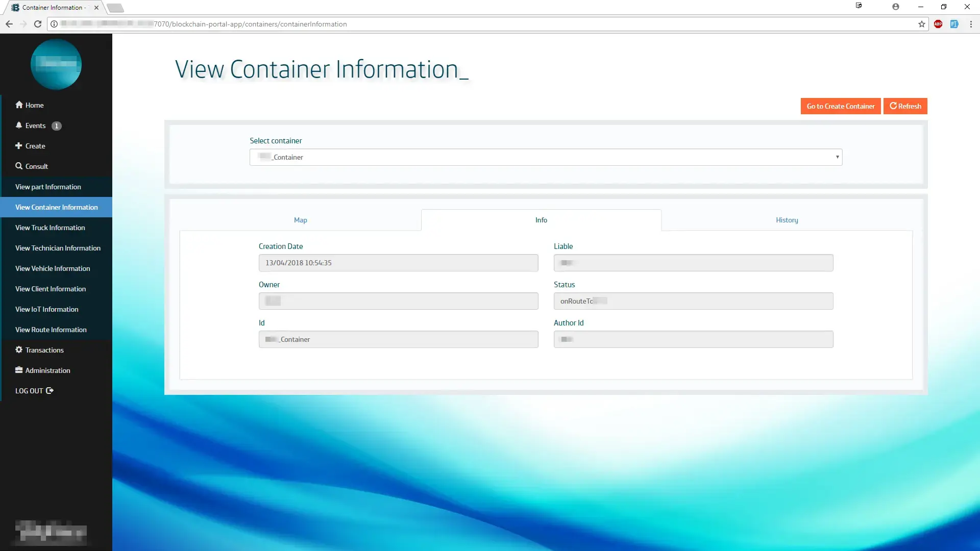Open View Truck Information page

pyautogui.click(x=50, y=228)
